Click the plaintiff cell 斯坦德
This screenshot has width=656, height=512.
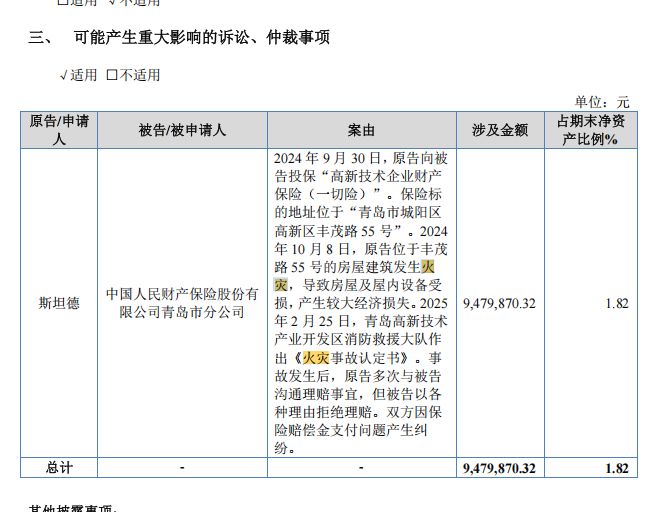coord(59,303)
